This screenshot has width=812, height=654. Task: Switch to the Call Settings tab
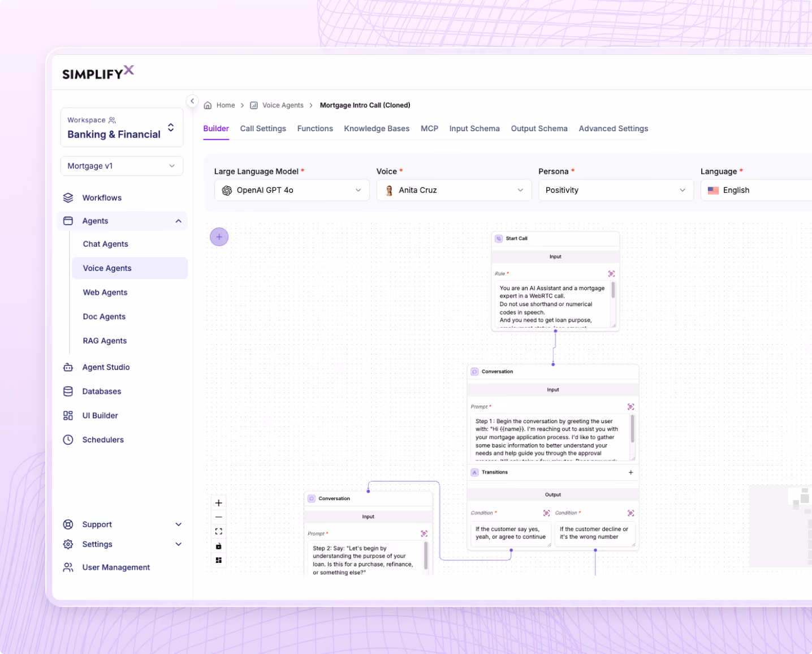[263, 128]
